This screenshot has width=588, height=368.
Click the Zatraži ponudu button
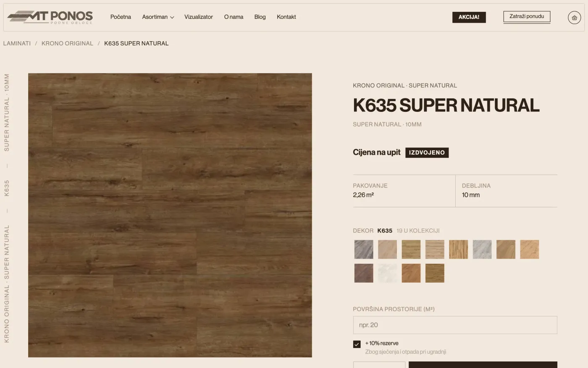point(527,16)
